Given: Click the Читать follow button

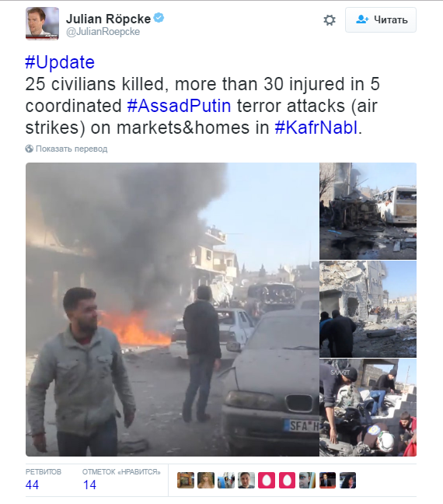Looking at the screenshot, I should 381,20.
